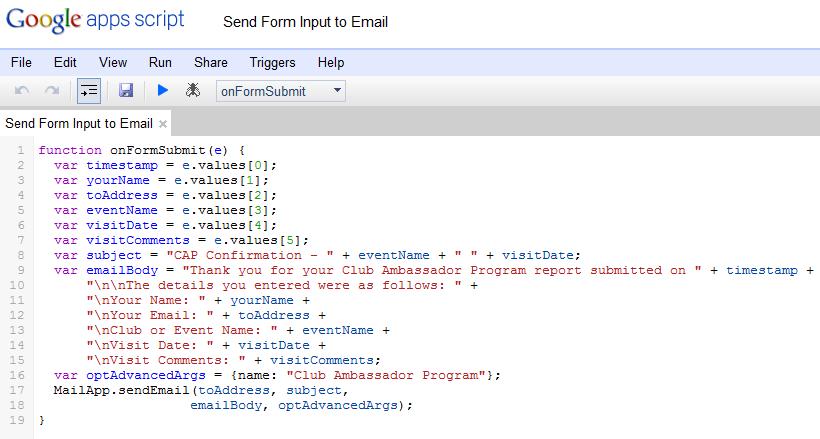Screen dimensions: 820x439
Task: Click onFormSubmit function name on line 1
Action: tap(158, 150)
